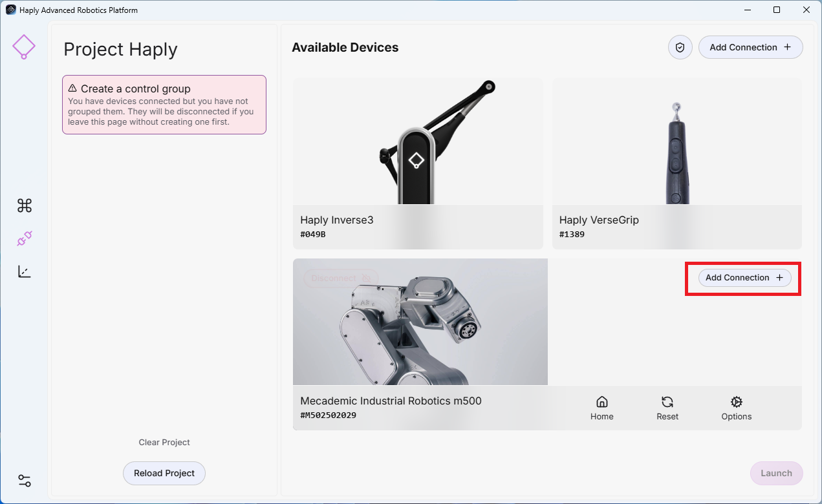Click the Available Devices heading

click(x=345, y=47)
